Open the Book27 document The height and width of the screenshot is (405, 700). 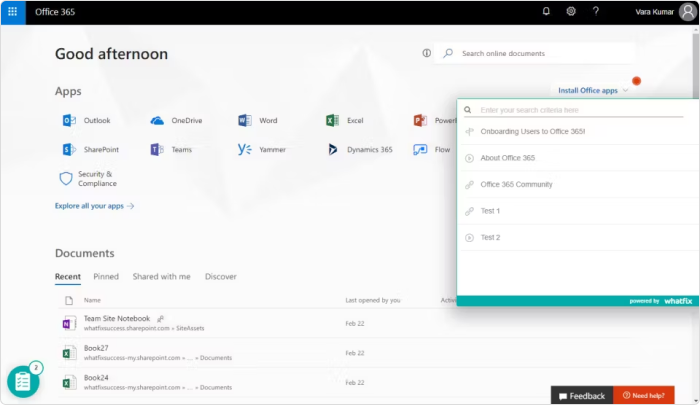[x=96, y=348]
